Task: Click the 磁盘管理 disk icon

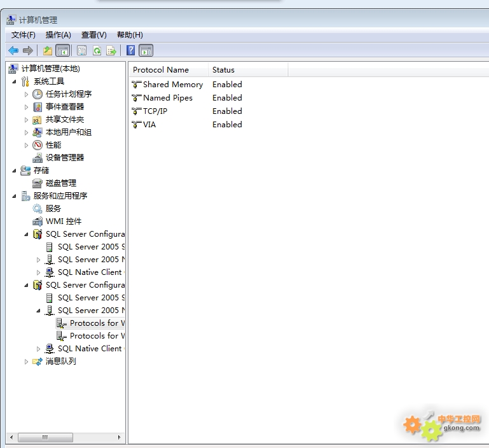Action: [38, 183]
